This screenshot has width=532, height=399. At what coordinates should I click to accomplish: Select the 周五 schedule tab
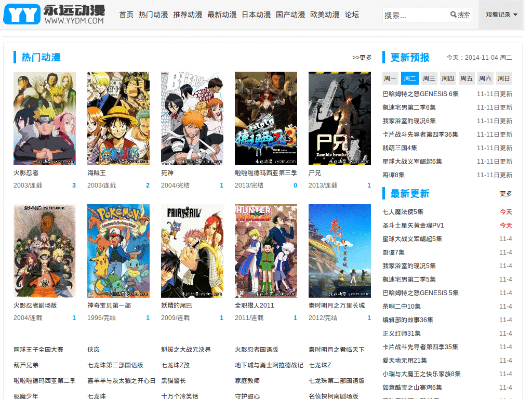click(x=466, y=78)
